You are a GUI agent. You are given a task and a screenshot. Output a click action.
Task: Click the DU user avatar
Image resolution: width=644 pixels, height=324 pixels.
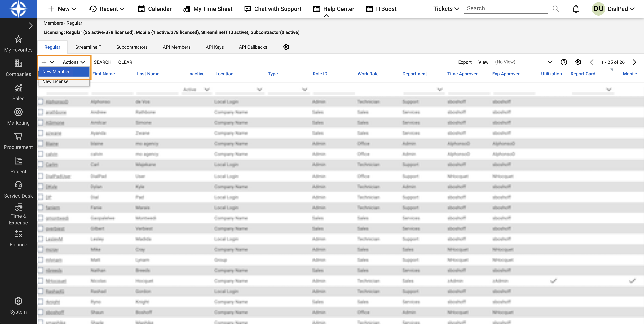tap(598, 9)
